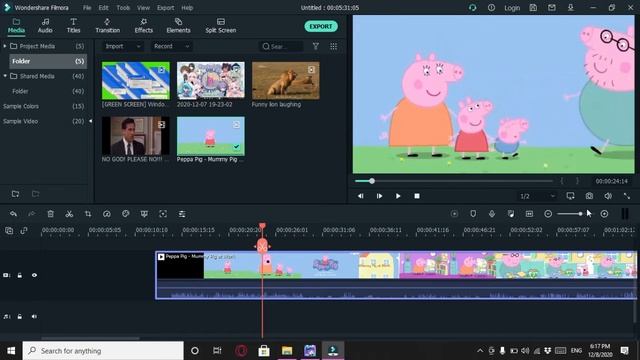Select the Funny lion laughing thumbnail
This screenshot has height=360, width=640.
click(x=285, y=80)
